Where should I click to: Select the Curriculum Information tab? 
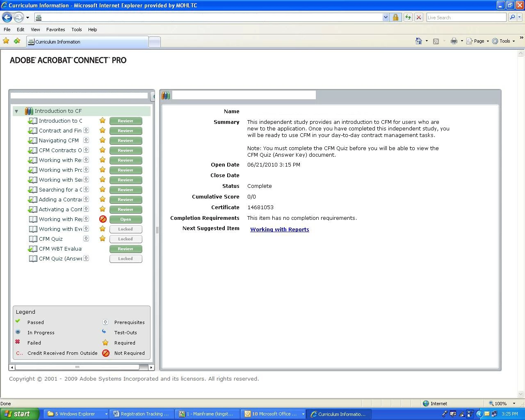click(x=87, y=42)
